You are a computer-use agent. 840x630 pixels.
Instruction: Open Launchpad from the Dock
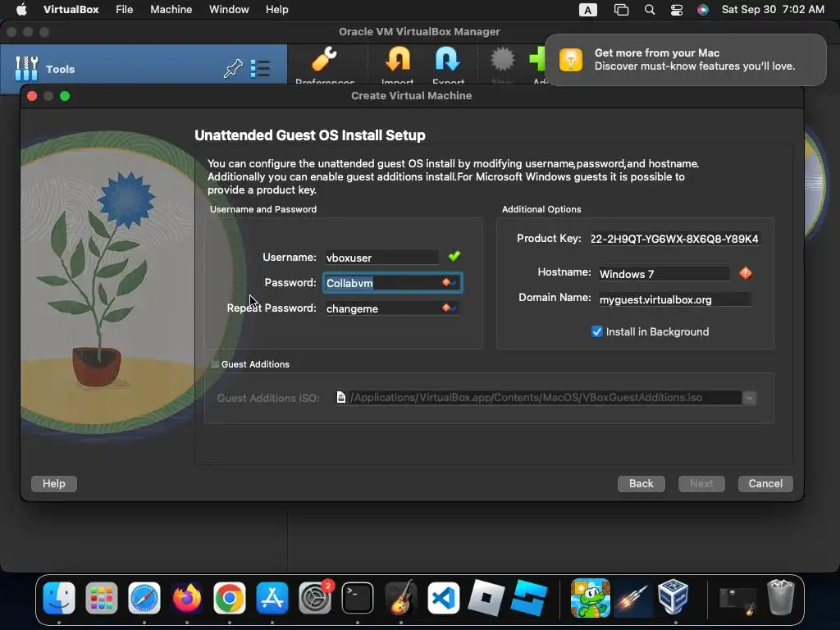[101, 597]
